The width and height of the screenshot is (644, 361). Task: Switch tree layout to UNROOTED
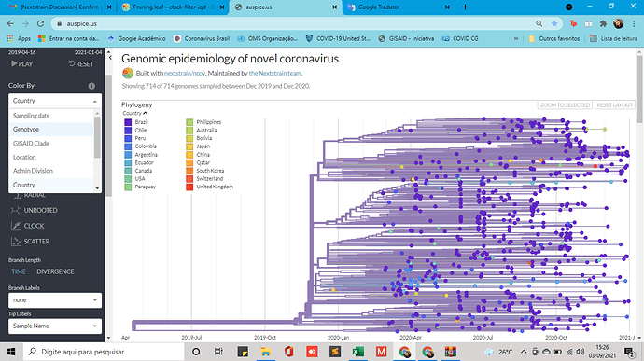(35, 210)
